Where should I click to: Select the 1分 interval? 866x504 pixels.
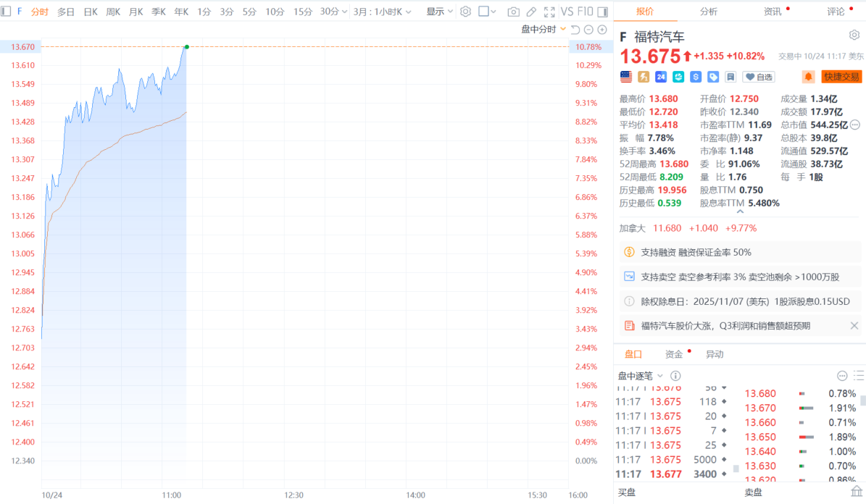pos(204,12)
